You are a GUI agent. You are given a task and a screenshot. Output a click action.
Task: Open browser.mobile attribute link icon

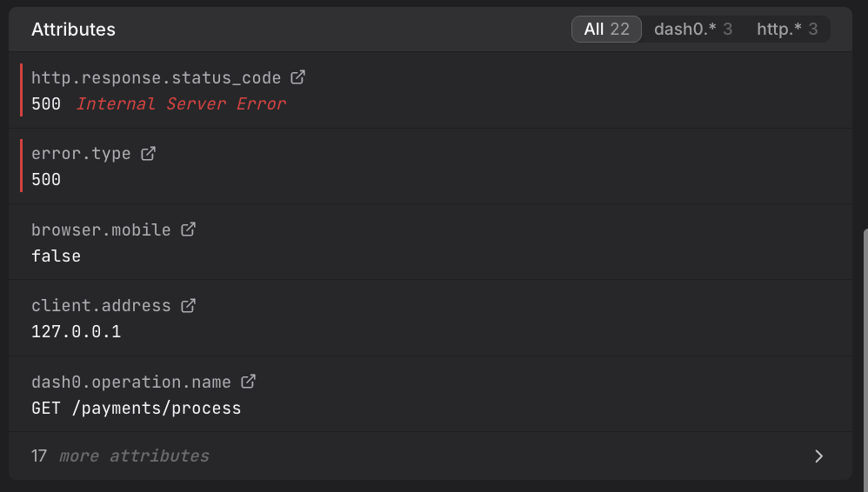coord(188,229)
